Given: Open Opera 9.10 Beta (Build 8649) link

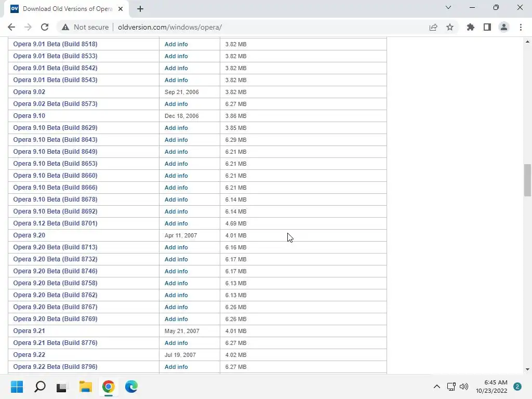Looking at the screenshot, I should (x=55, y=152).
